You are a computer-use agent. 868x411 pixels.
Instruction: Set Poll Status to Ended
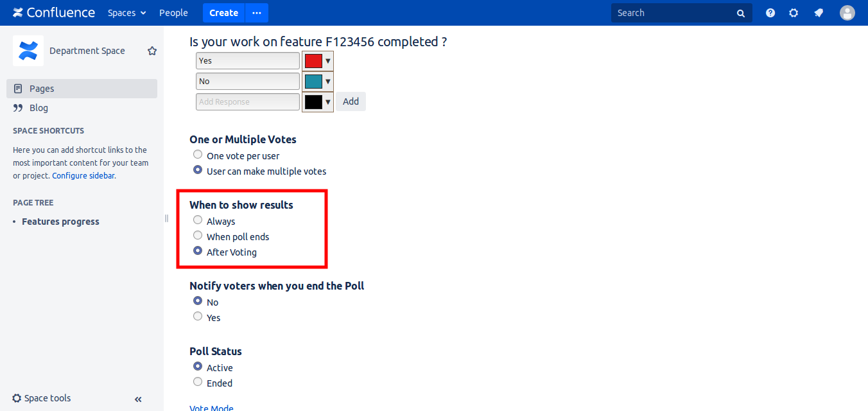click(198, 382)
